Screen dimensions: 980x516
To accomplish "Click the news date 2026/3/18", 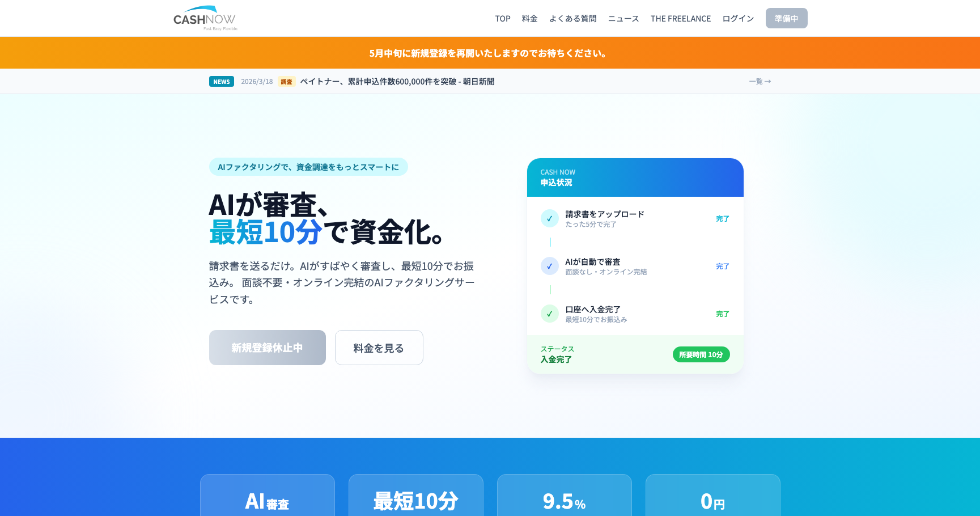I will [x=257, y=82].
